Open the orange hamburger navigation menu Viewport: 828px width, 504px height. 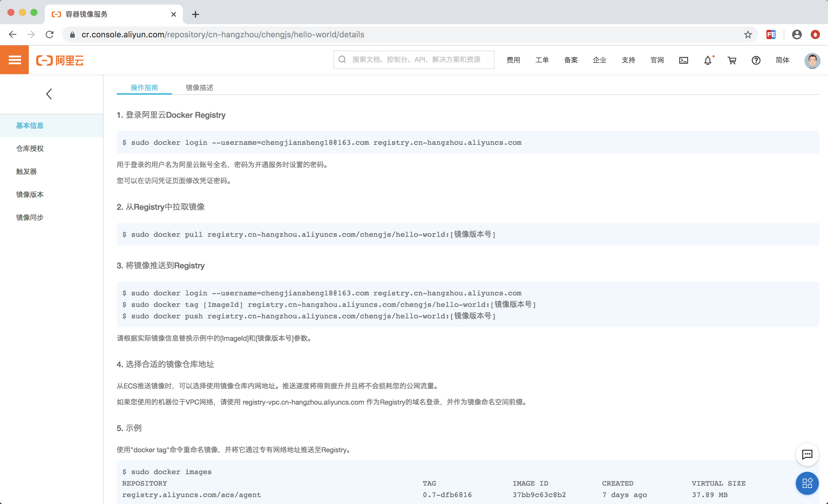click(14, 60)
